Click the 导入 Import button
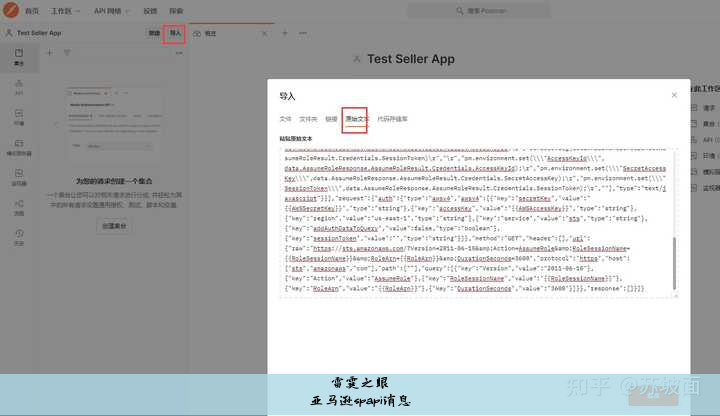 tap(175, 33)
